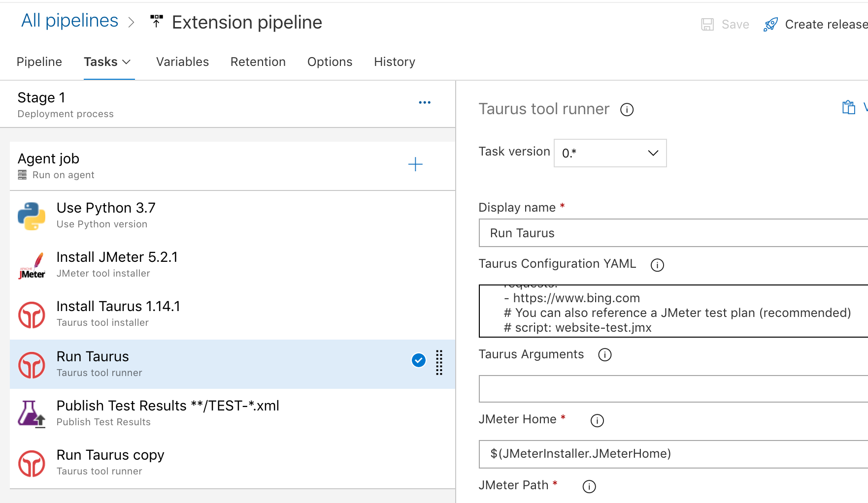
Task: Click the JMeter Path info icon
Action: [589, 487]
